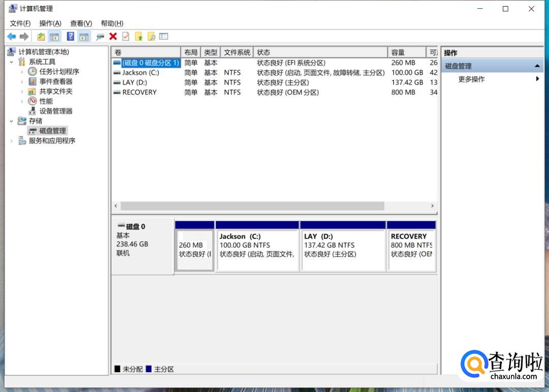Select 设备管理器 in the tree

click(56, 111)
